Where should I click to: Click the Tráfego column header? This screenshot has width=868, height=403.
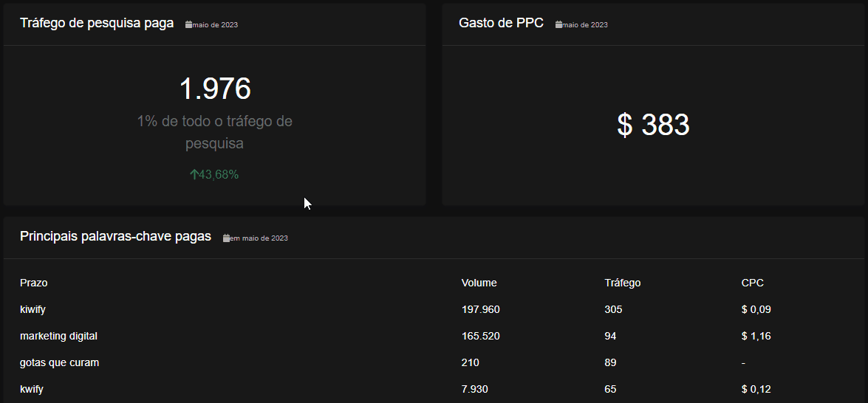point(622,283)
